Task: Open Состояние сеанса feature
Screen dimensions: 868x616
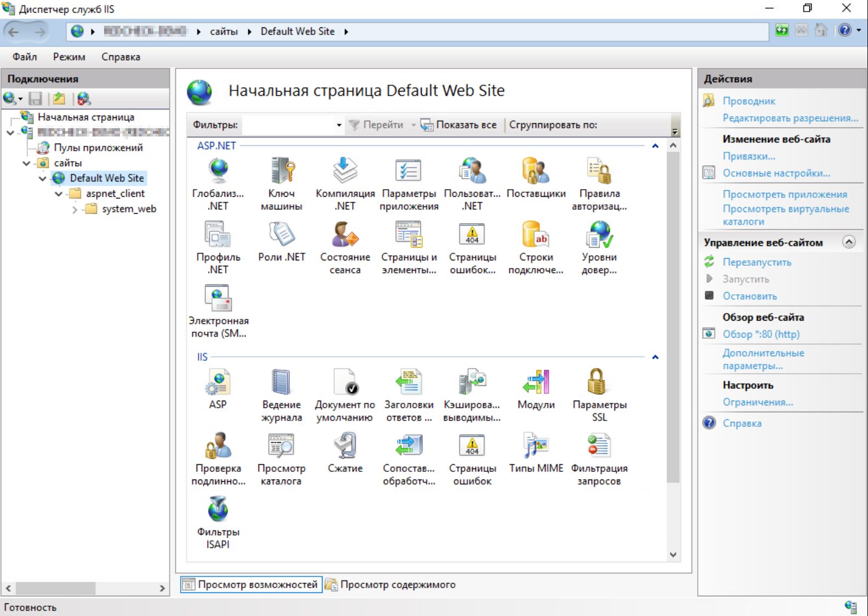Action: pyautogui.click(x=345, y=247)
